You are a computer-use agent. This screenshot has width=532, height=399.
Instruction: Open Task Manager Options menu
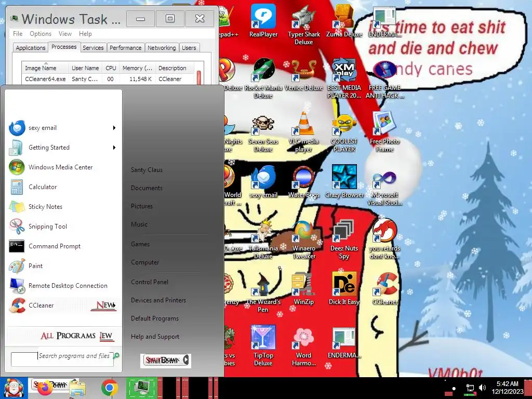click(41, 34)
